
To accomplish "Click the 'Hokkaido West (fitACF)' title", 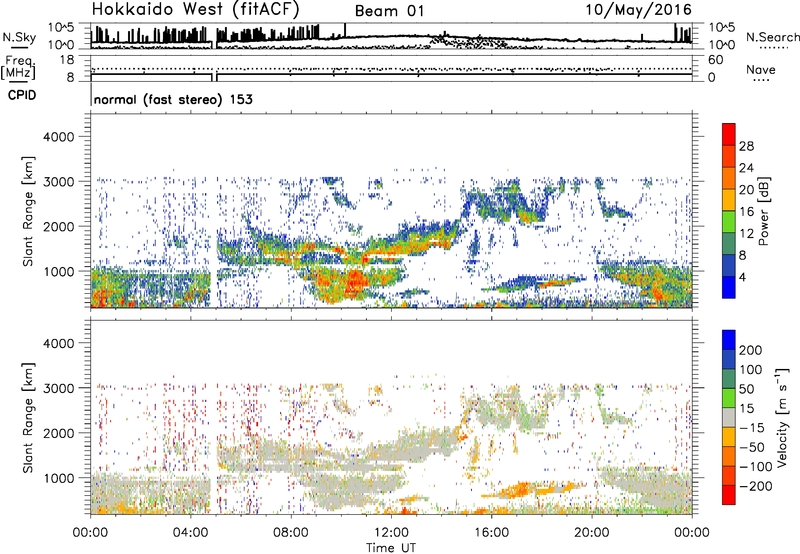I will [195, 9].
